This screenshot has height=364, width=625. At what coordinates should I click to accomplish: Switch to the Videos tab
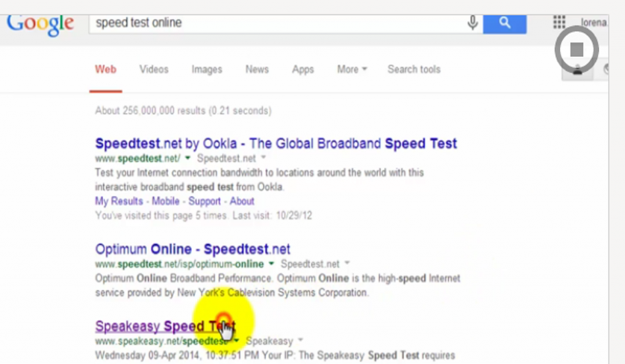pos(154,70)
